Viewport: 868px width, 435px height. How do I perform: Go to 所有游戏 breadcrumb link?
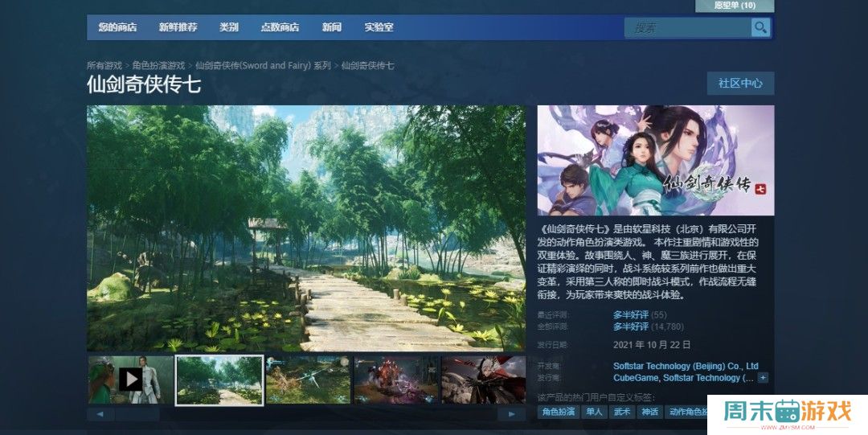[103, 66]
